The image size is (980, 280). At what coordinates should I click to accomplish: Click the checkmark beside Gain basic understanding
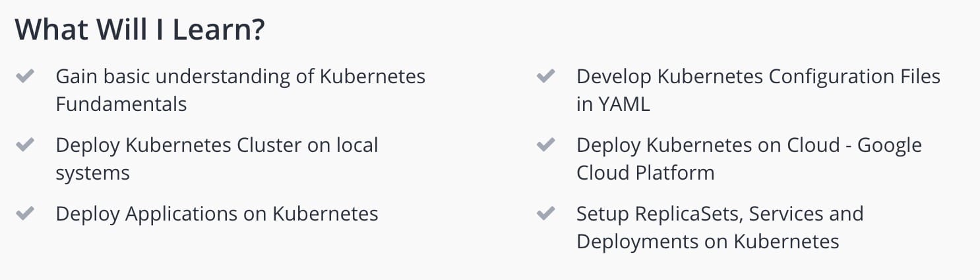point(24,76)
